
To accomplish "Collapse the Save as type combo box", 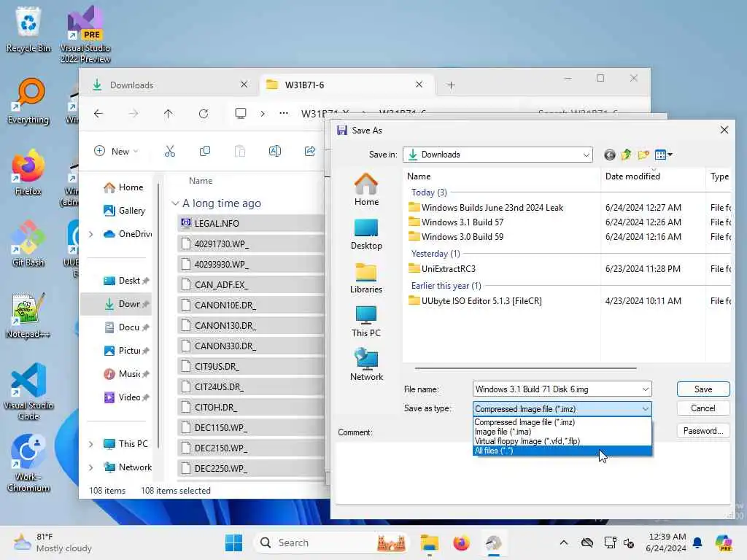I will [646, 409].
